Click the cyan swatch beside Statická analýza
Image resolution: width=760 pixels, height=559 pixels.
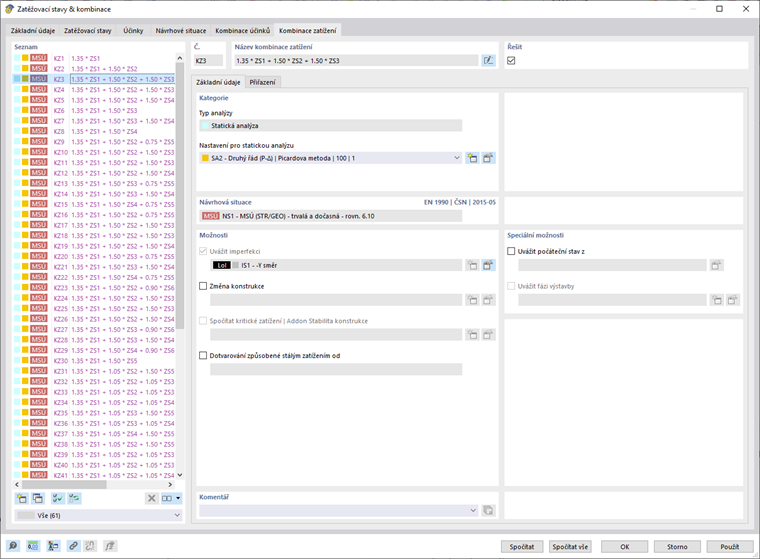pos(206,126)
